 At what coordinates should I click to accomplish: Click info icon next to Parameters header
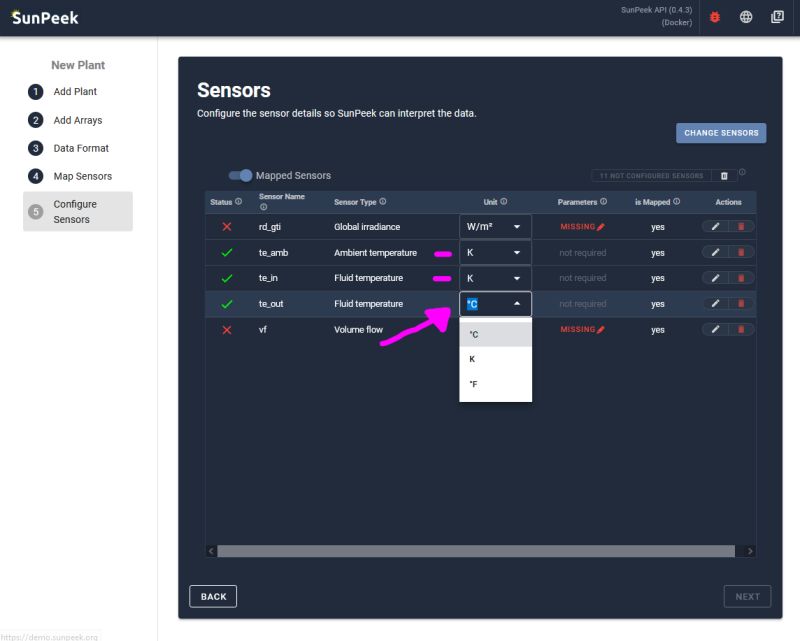click(604, 202)
